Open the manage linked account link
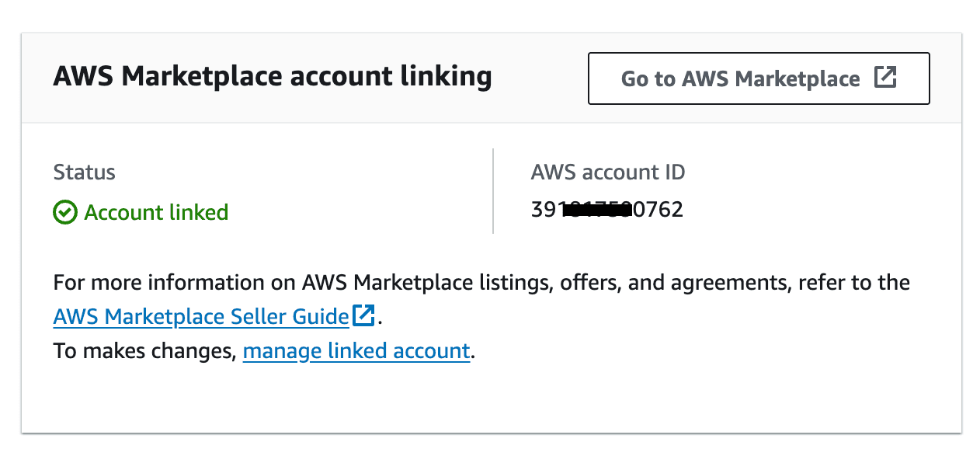The width and height of the screenshot is (980, 449). 356,350
